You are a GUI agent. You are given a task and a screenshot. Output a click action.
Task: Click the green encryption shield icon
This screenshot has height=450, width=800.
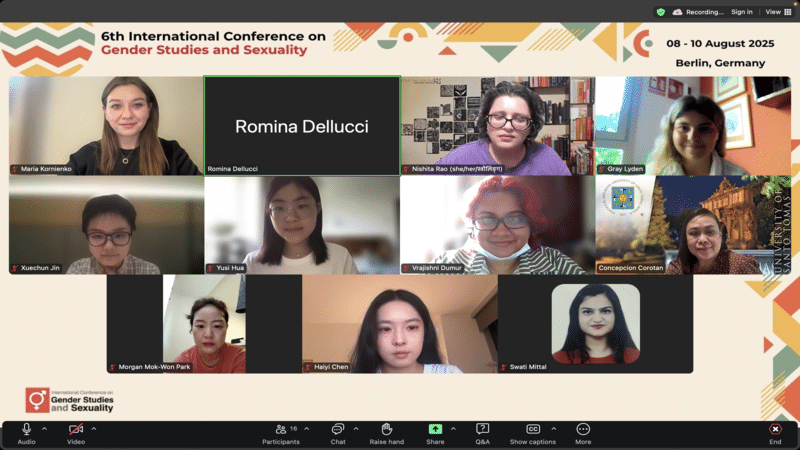(x=660, y=12)
